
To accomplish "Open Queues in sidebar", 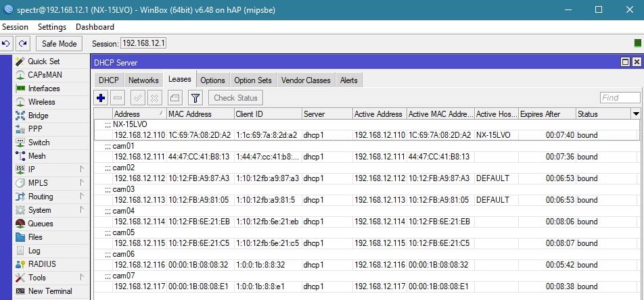I will [41, 224].
